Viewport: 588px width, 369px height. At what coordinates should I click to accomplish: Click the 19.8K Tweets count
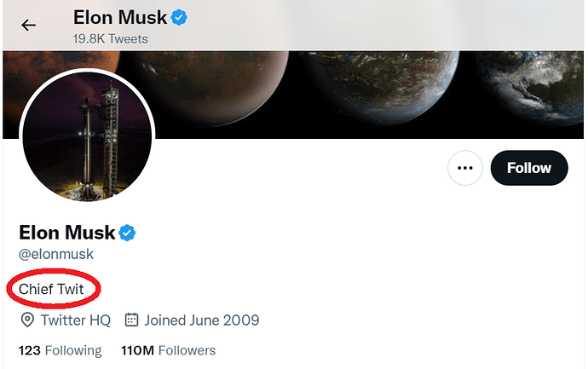(110, 39)
